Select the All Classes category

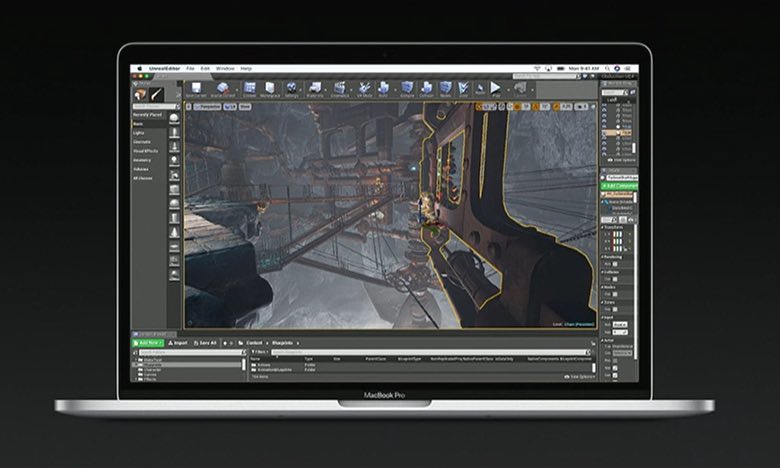[x=142, y=178]
